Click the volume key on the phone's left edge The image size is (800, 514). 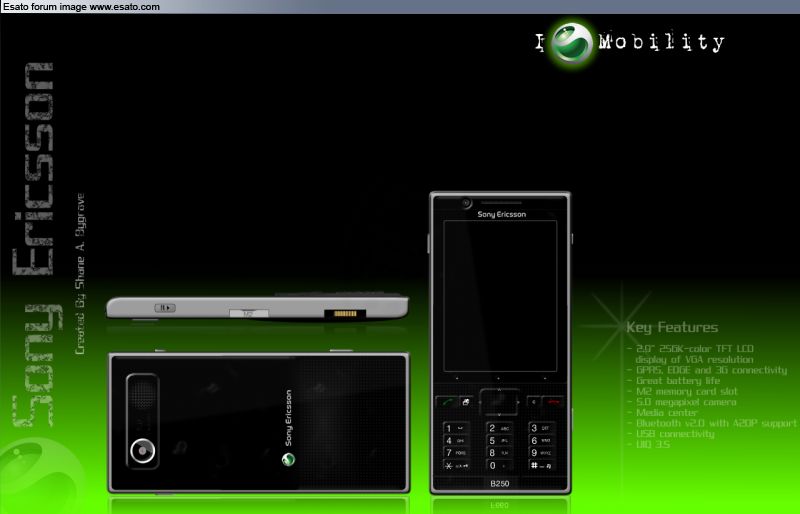(429, 243)
